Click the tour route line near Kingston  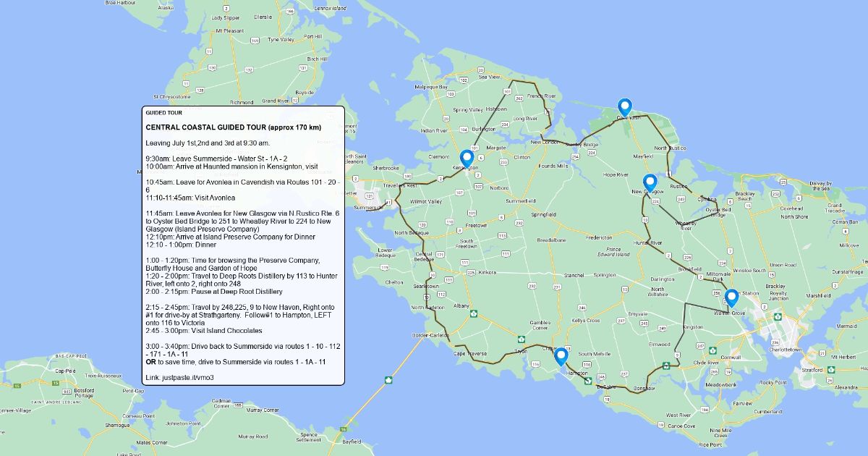pos(684,327)
